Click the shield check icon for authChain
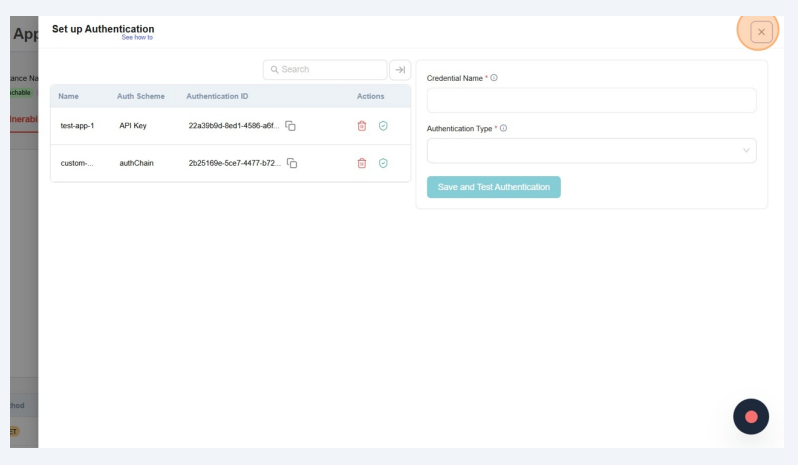Image resolution: width=798 pixels, height=465 pixels. (383, 163)
